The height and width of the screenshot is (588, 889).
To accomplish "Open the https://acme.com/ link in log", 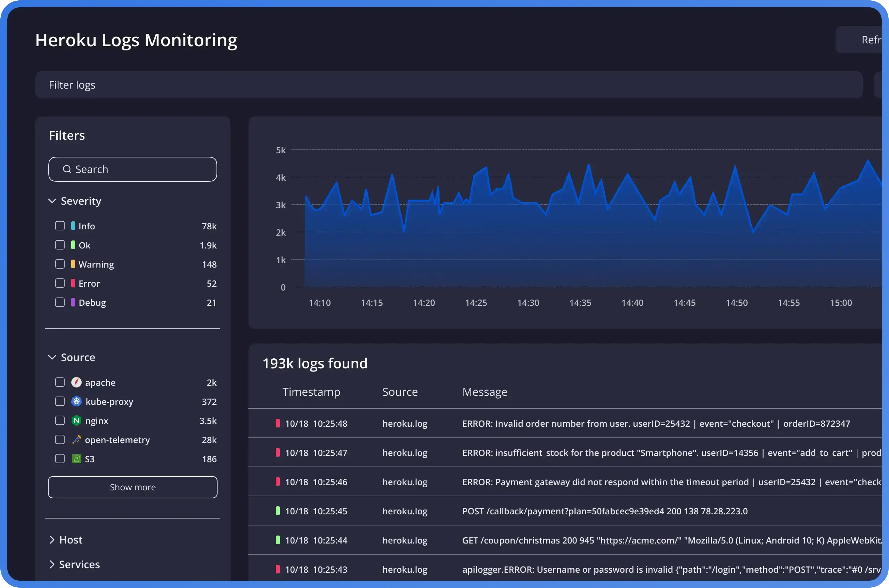I will 639,540.
